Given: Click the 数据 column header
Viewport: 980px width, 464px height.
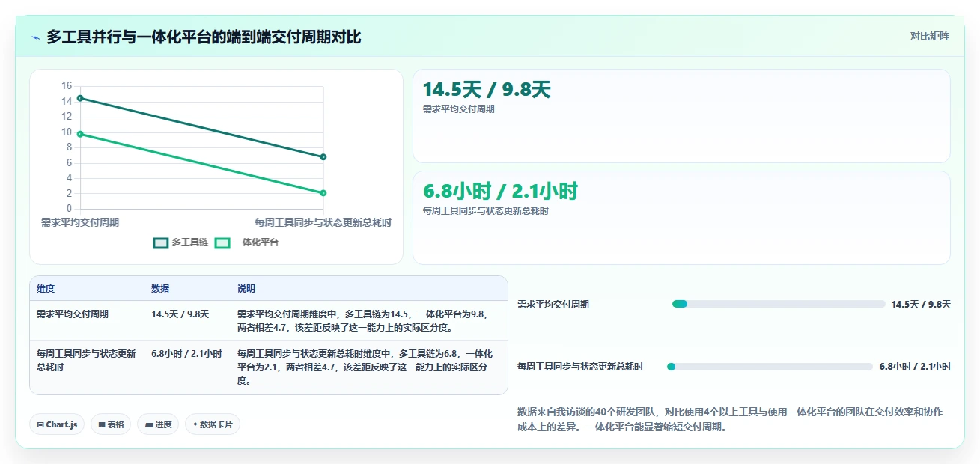Looking at the screenshot, I should (160, 289).
